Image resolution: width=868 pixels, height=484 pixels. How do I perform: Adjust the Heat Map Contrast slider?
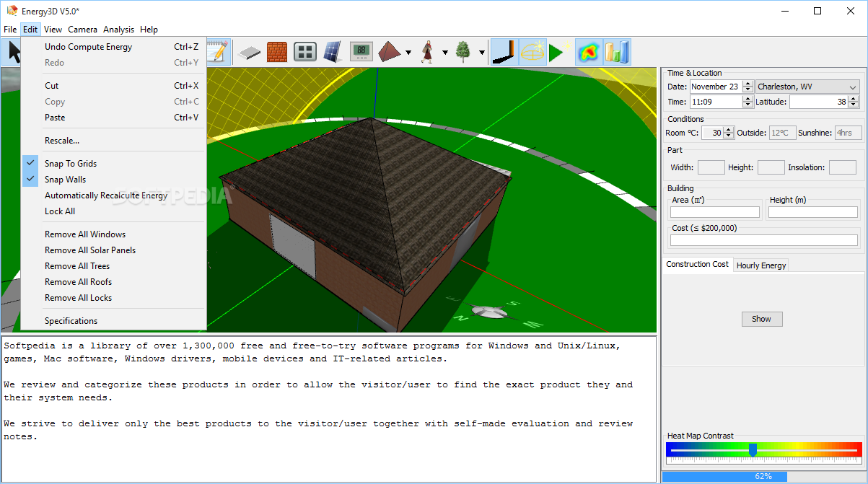[x=753, y=450]
